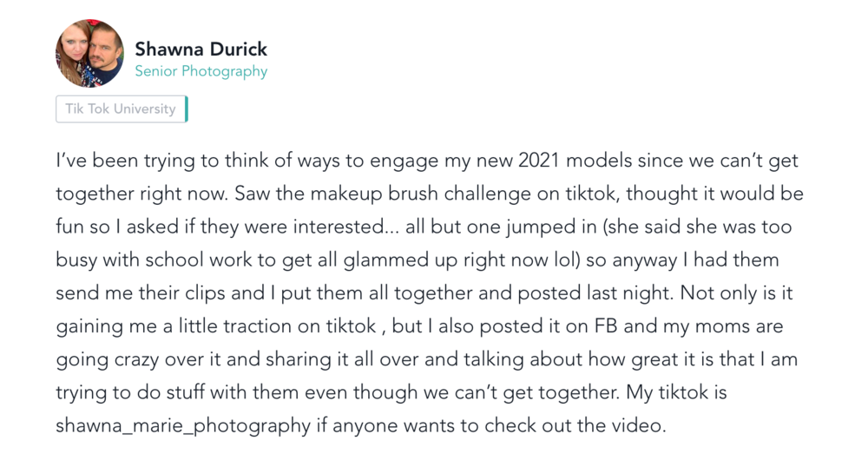Click the teal accent bar beside the tag
This screenshot has height=473, width=868.
pos(186,109)
